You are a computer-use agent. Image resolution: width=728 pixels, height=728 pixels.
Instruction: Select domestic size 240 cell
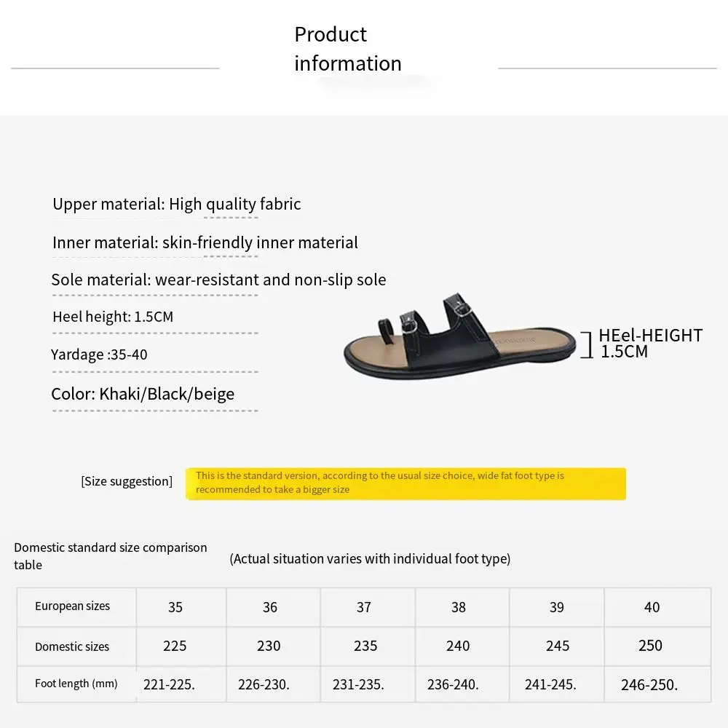(x=459, y=646)
